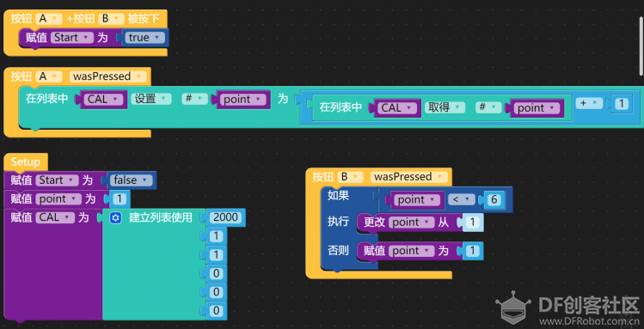Open the false boolean dropdown in Setup

coord(131,180)
